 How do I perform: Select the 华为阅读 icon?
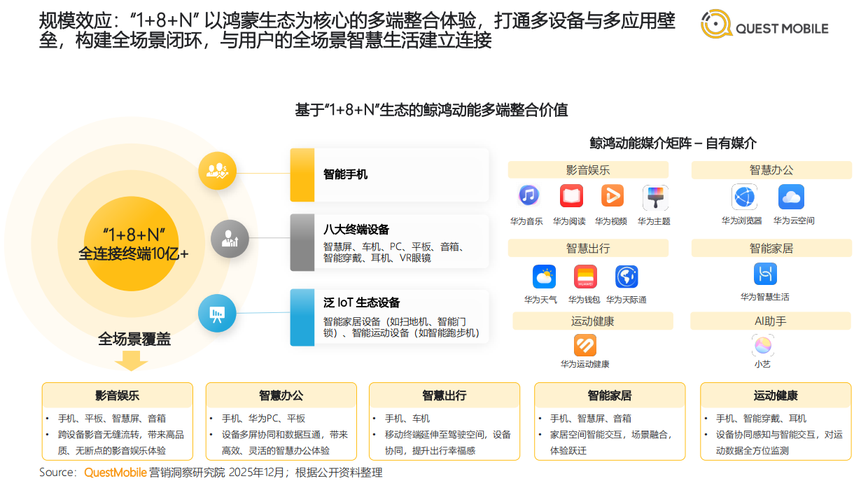tap(571, 197)
